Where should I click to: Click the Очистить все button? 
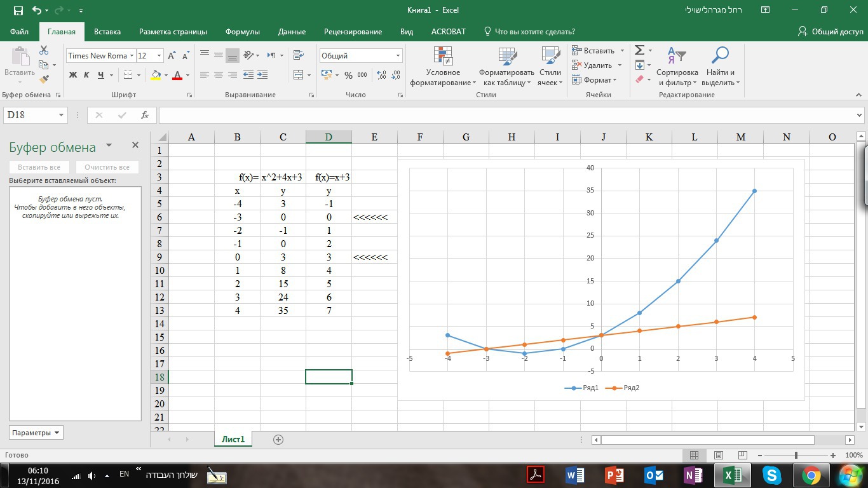[x=107, y=167]
